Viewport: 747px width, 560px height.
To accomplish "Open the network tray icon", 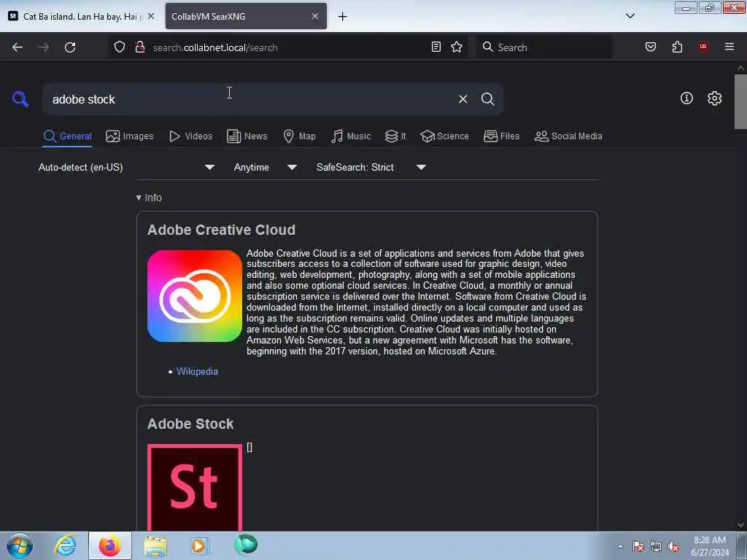I will (656, 546).
